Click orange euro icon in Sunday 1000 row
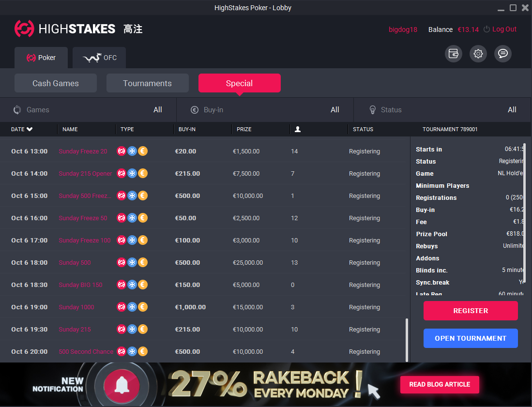Viewport: 532px width, 407px height. pyautogui.click(x=143, y=307)
